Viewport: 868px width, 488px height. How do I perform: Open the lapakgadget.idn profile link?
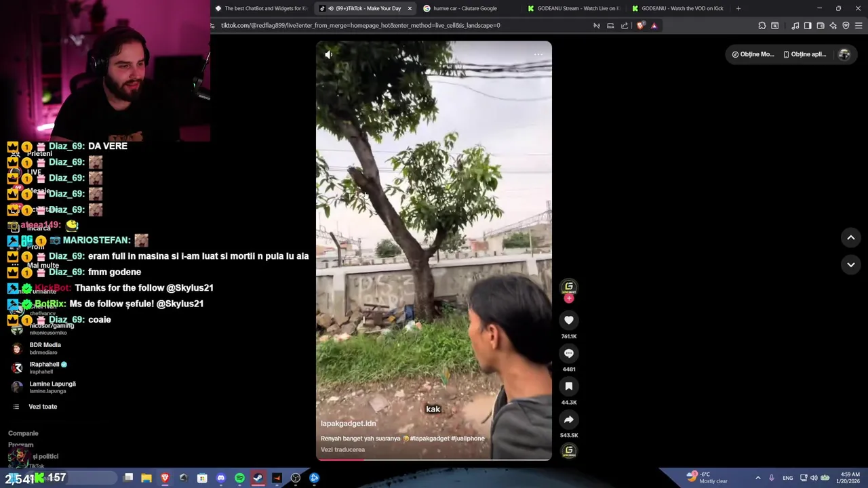tap(348, 424)
